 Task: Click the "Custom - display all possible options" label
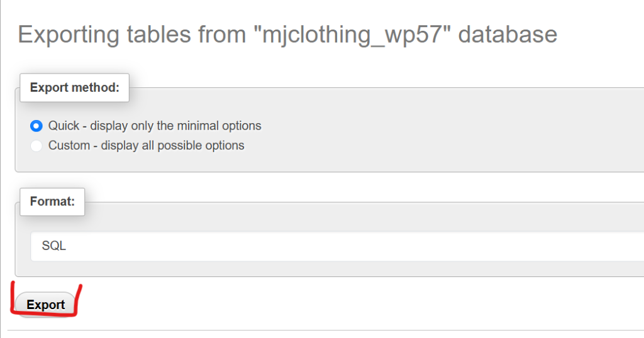pyautogui.click(x=147, y=146)
